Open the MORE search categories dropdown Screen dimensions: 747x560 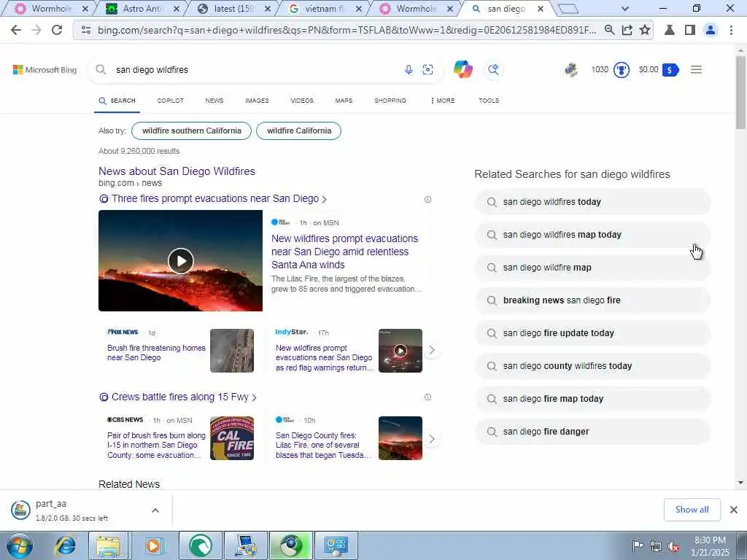coord(443,101)
